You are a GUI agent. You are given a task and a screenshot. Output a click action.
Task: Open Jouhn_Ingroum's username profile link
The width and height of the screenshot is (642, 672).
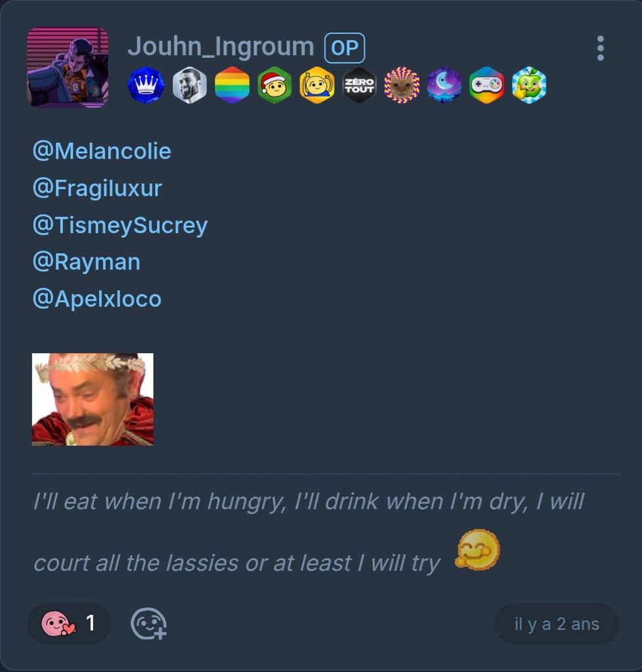pos(221,47)
